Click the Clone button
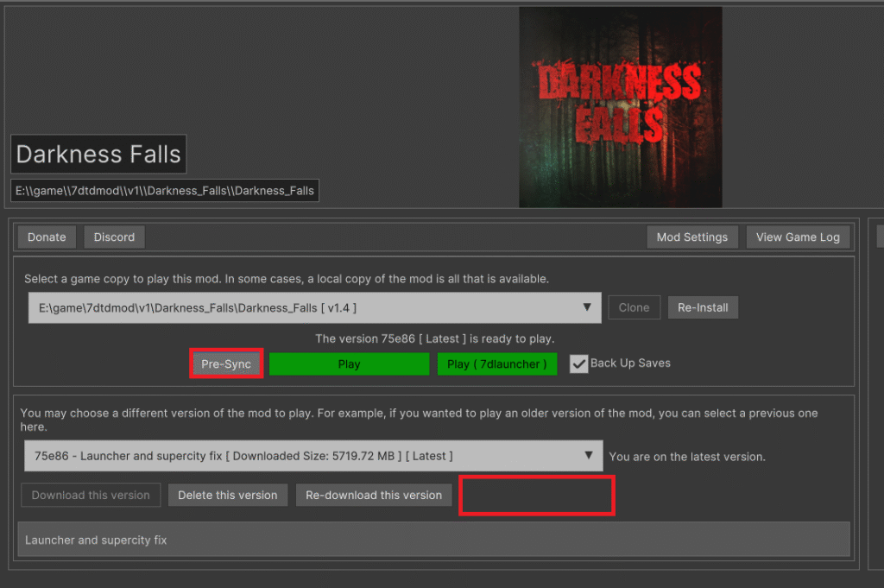 tap(634, 307)
